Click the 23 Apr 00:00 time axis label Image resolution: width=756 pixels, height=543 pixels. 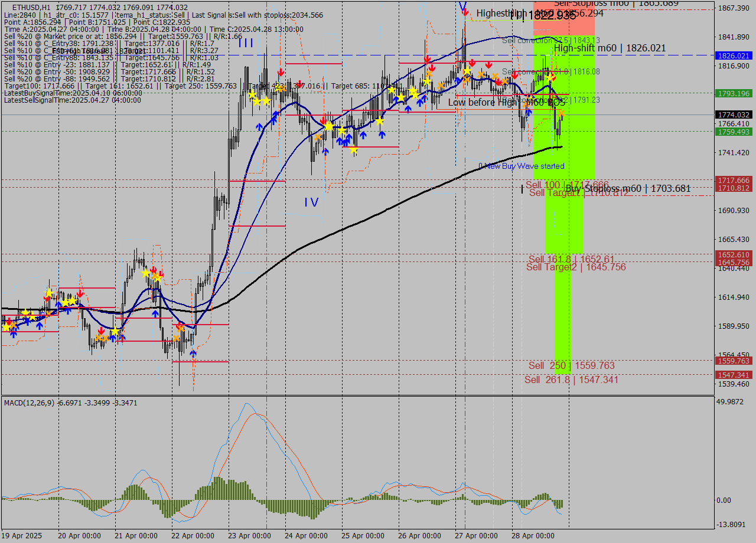[x=250, y=536]
